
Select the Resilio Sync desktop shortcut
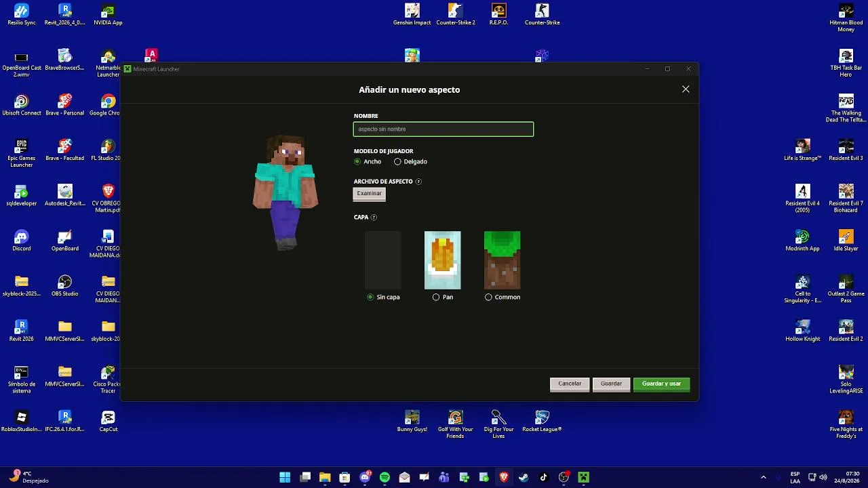[x=22, y=15]
